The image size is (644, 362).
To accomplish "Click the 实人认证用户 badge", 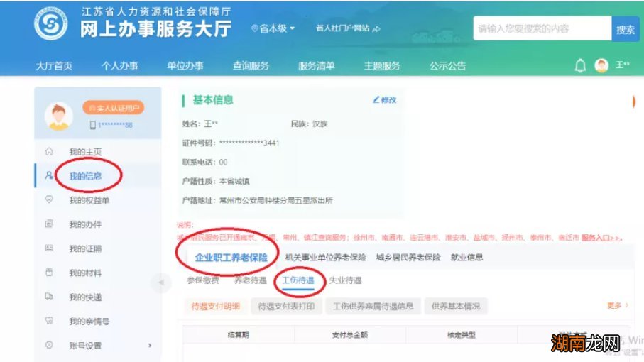I will tap(114, 108).
